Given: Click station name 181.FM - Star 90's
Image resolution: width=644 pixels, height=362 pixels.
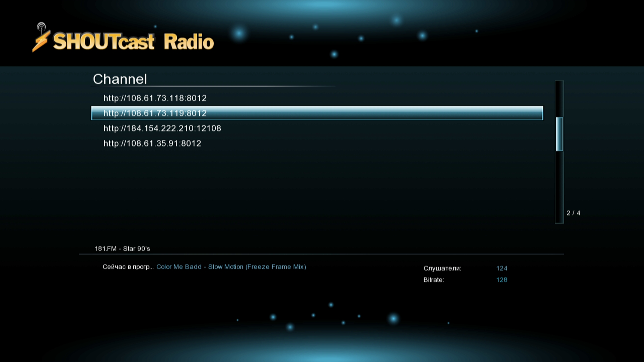Looking at the screenshot, I should 122,249.
